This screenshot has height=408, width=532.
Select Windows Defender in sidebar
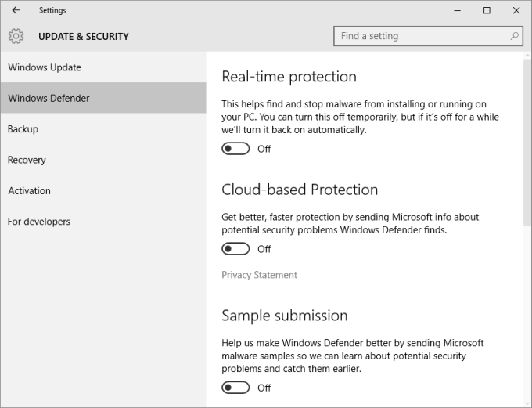click(x=49, y=99)
